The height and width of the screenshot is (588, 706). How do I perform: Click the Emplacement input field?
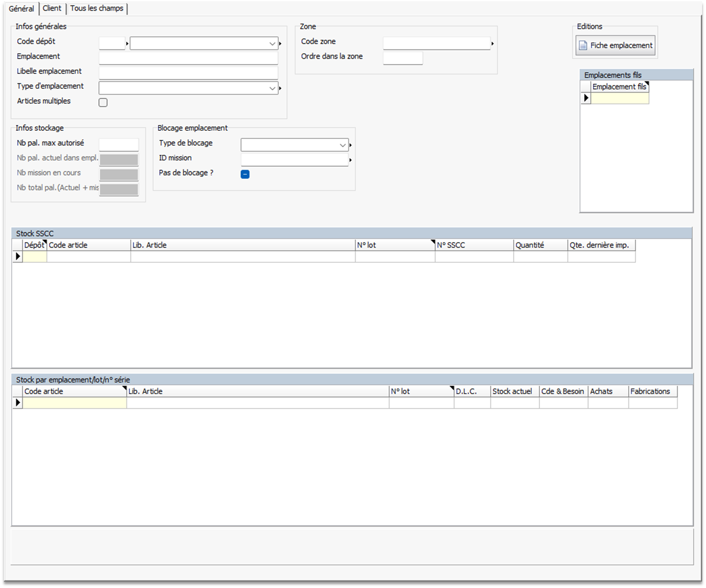click(188, 58)
